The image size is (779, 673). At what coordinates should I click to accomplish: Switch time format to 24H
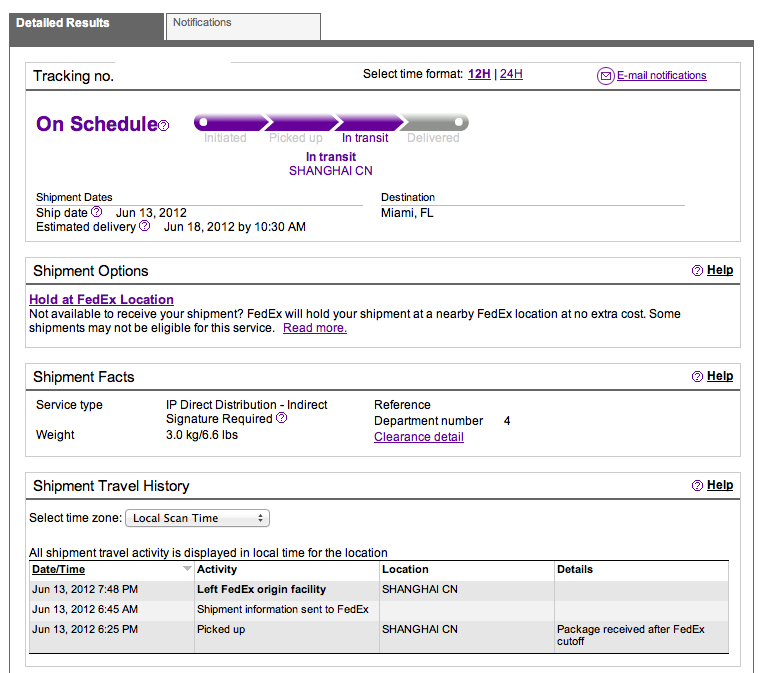coord(511,74)
